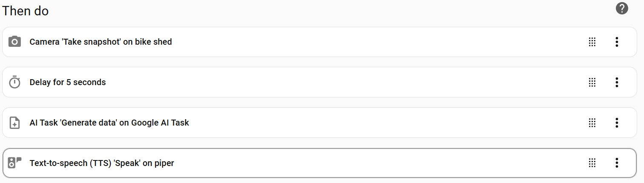Screen dimensions: 644x183
Task: Expand the "AI Task 'Generate data'" label
Action: [x=109, y=123]
